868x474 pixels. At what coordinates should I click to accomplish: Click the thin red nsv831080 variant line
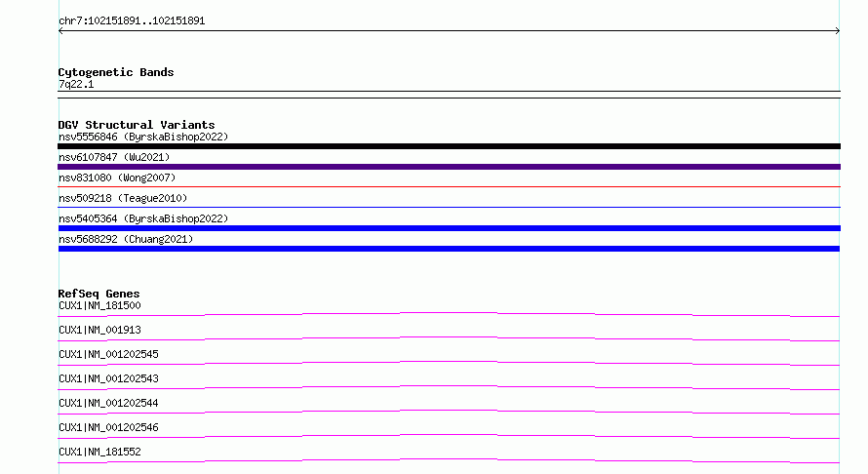tap(449, 187)
